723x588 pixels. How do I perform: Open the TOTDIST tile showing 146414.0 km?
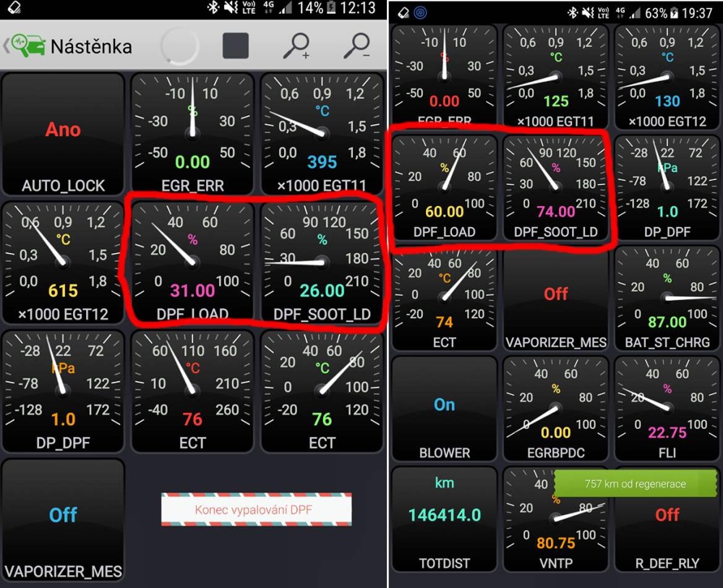[x=444, y=519]
